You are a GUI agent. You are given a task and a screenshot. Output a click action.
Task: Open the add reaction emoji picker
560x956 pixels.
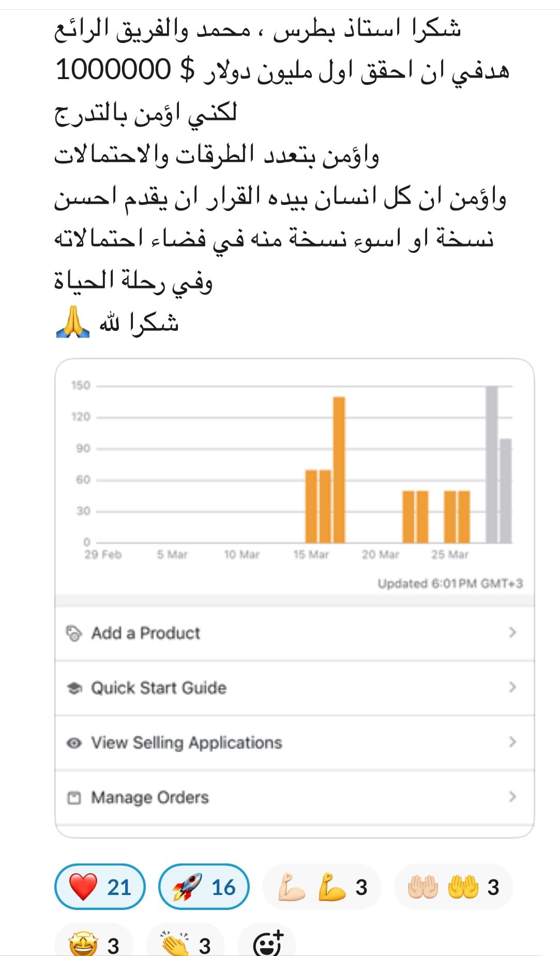(x=268, y=943)
